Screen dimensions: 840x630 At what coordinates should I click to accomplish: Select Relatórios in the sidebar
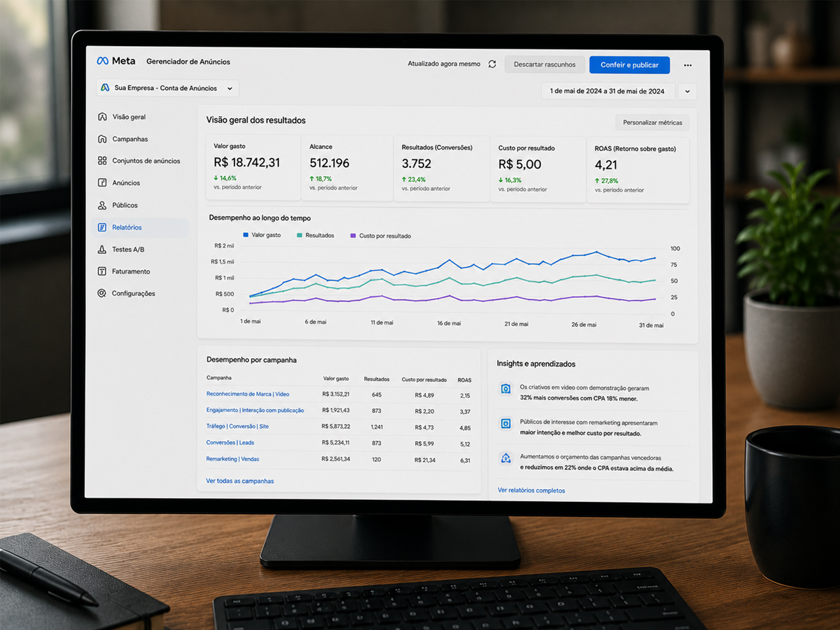(140, 228)
